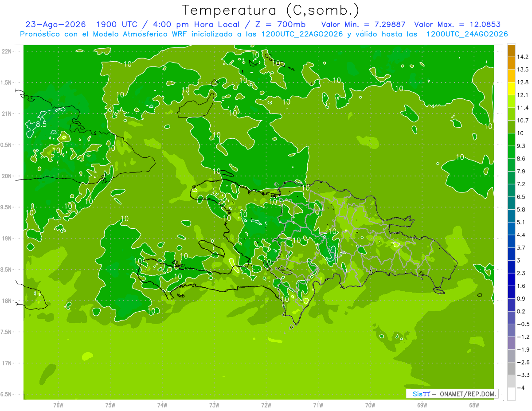Click the "7.2" color bar value
Viewport: 532px width, 411px height.
[x=521, y=184]
